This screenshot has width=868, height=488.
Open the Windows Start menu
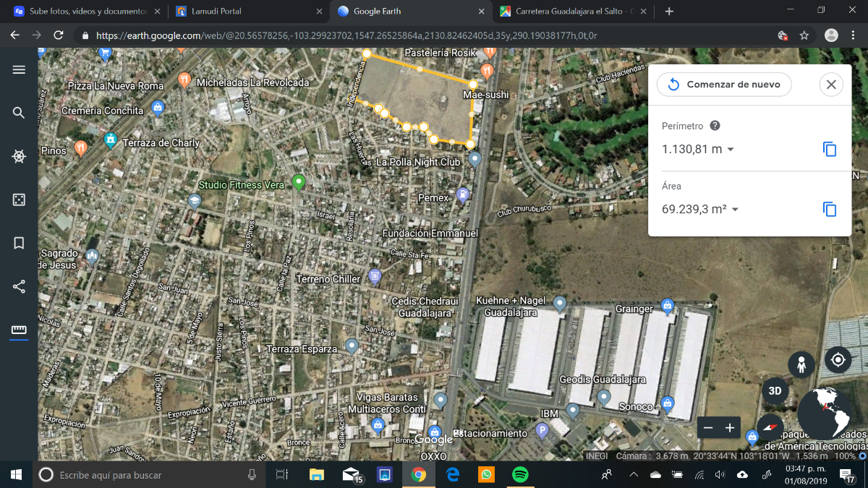click(x=15, y=474)
